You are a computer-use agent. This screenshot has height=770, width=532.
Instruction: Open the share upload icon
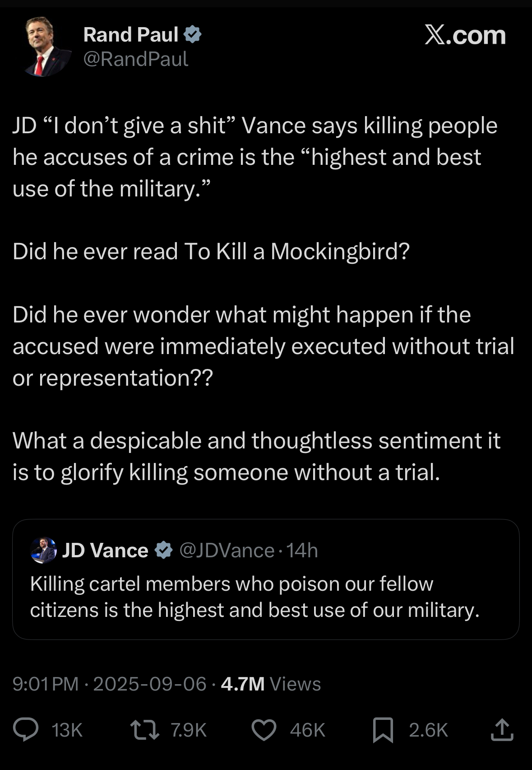point(502,730)
